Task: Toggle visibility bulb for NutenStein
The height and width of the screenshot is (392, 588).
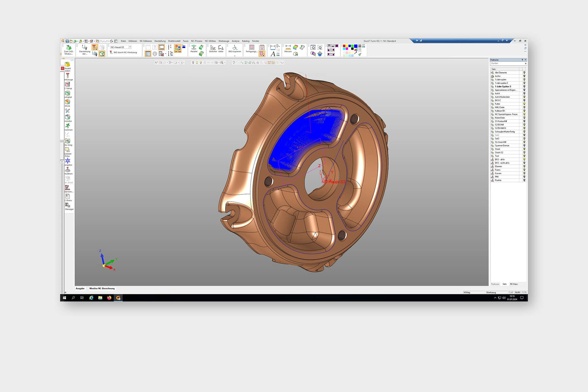Action: [524, 118]
